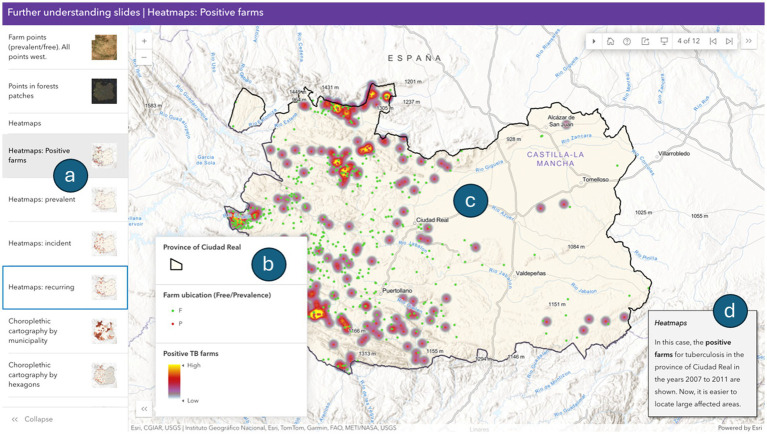
Task: Collapse the slides sidebar
Action: (x=33, y=419)
